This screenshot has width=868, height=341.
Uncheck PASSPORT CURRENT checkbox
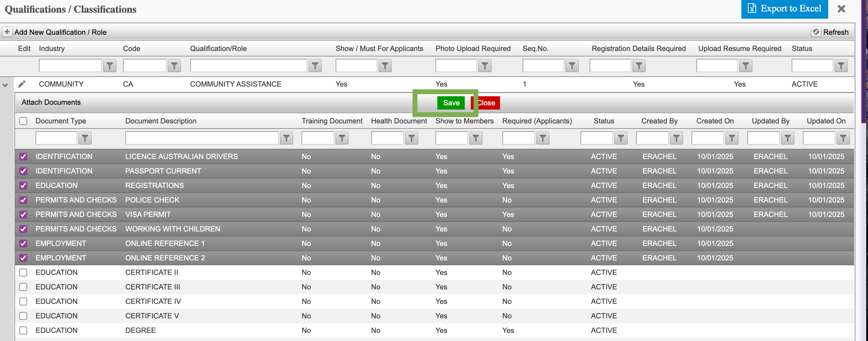pos(23,171)
